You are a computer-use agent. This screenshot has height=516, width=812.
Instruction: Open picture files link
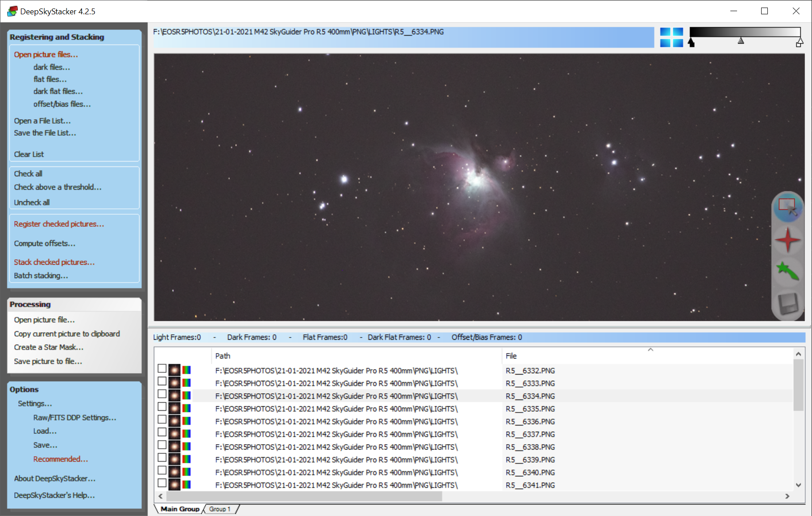46,54
